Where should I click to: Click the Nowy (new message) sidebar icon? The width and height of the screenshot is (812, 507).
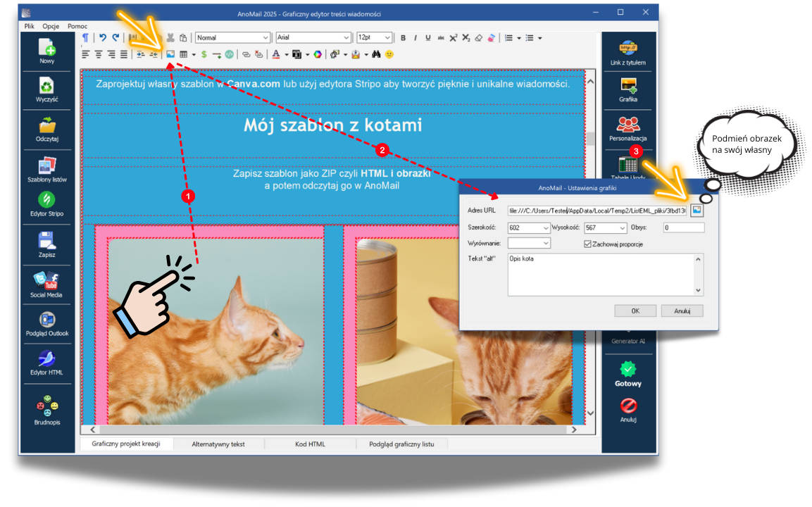(46, 47)
